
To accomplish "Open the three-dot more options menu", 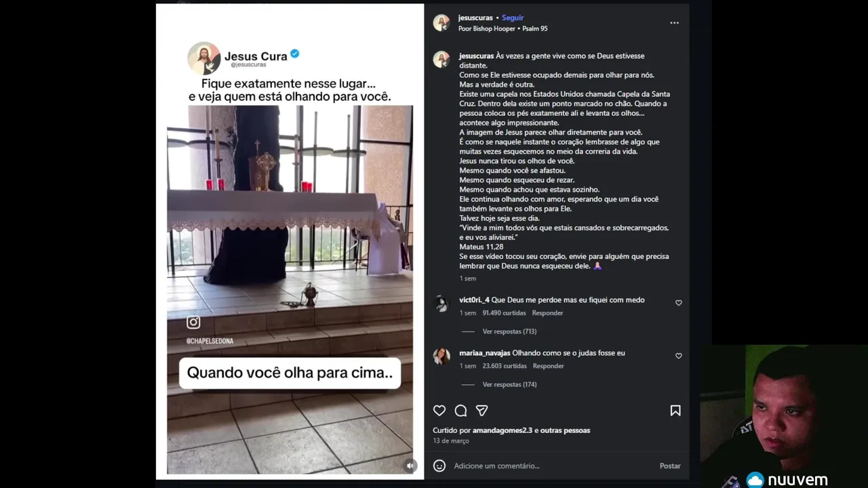I will 674,23.
